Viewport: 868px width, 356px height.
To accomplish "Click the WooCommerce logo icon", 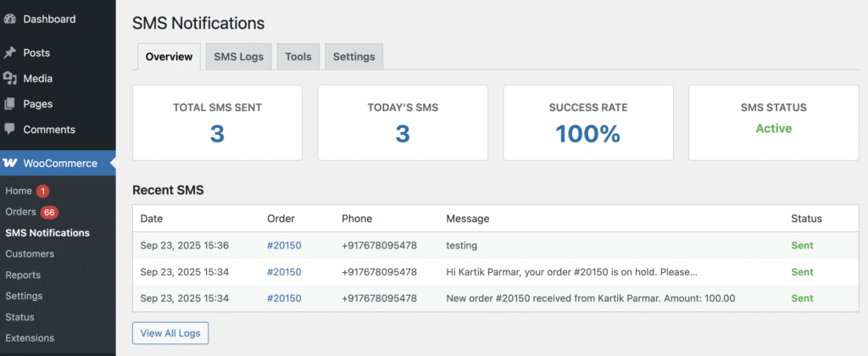I will click(11, 164).
